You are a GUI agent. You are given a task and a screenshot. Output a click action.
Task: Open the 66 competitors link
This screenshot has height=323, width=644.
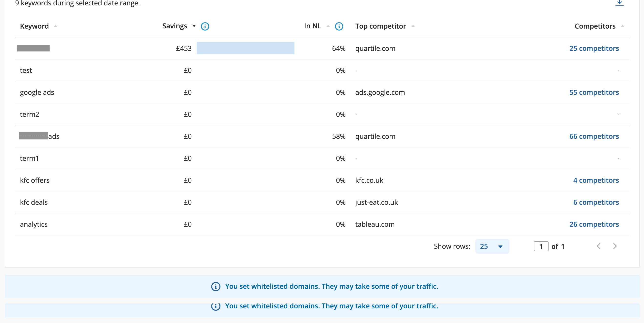click(x=594, y=136)
